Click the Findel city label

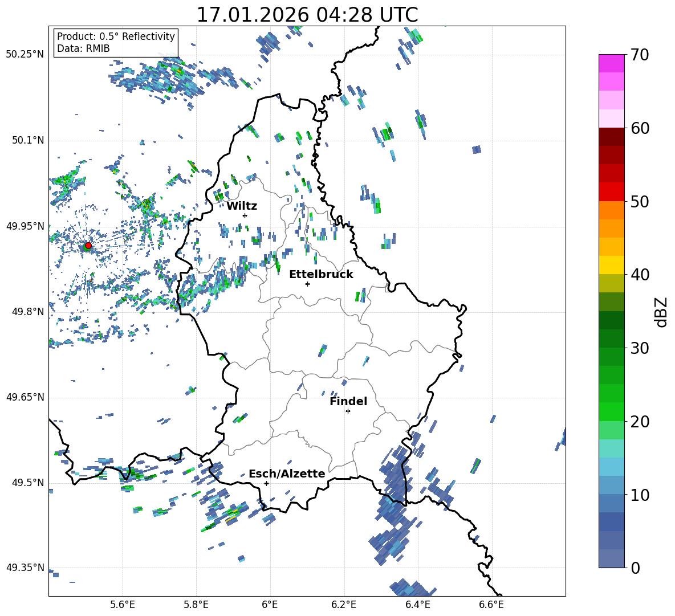(x=348, y=401)
